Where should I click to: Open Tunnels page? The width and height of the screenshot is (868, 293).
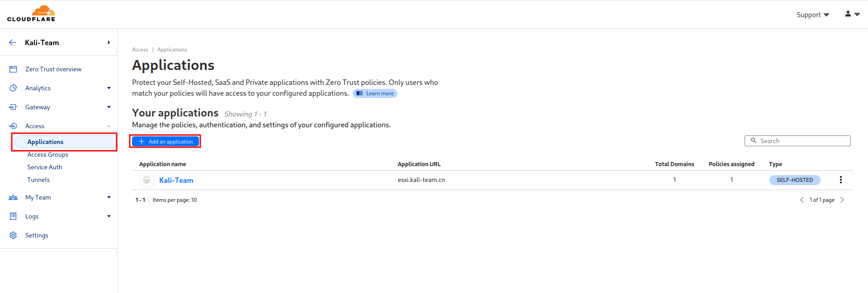[38, 180]
